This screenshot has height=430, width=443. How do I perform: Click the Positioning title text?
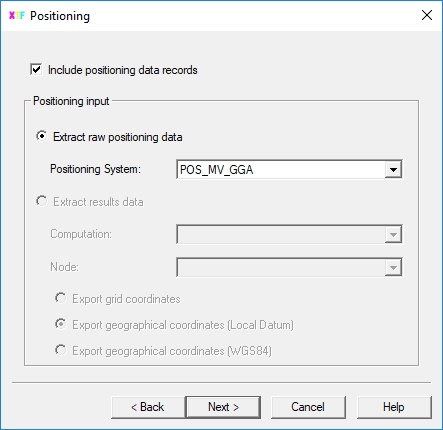[x=60, y=16]
